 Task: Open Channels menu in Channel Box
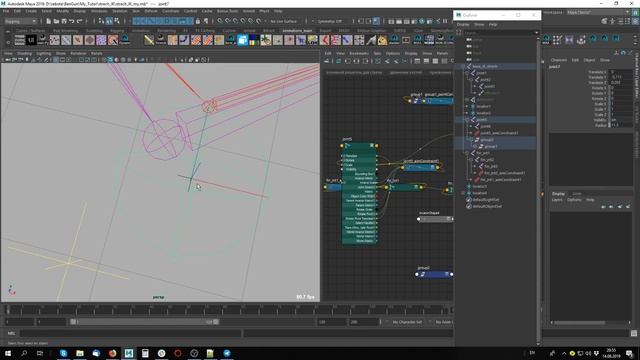click(x=558, y=60)
